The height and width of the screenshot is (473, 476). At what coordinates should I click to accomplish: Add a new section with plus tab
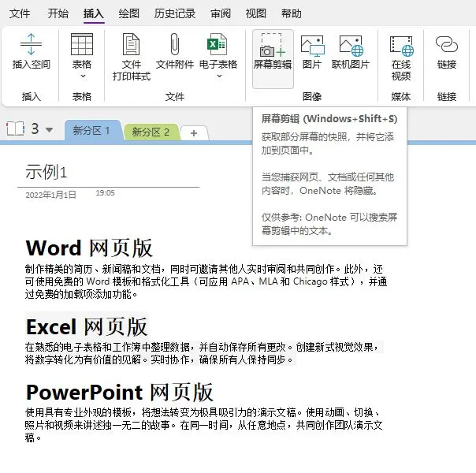pos(194,133)
